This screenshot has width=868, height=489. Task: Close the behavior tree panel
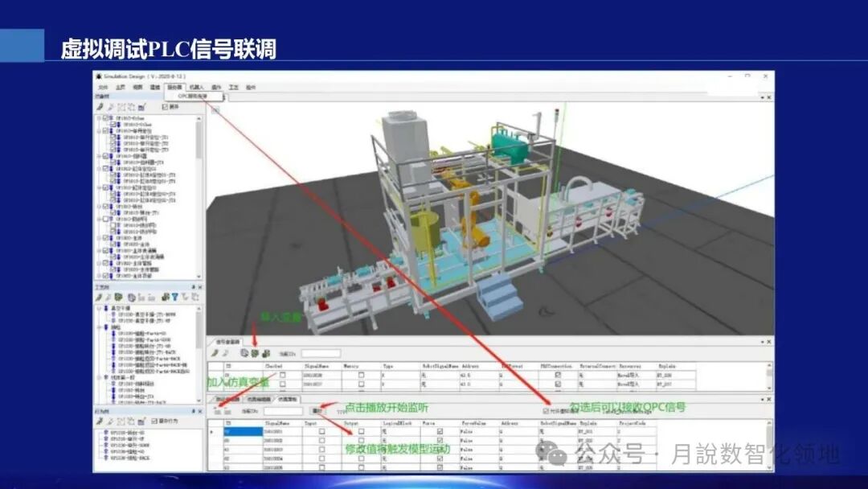[x=200, y=412]
